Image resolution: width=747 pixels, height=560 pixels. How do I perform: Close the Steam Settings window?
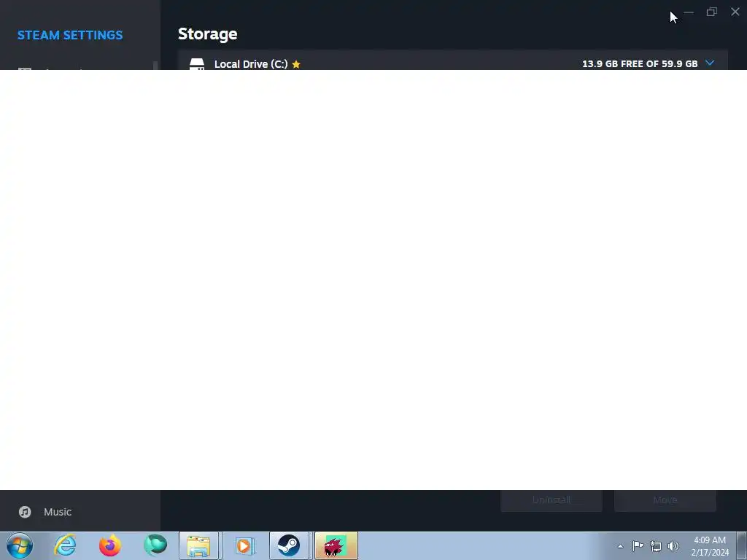[x=735, y=12]
